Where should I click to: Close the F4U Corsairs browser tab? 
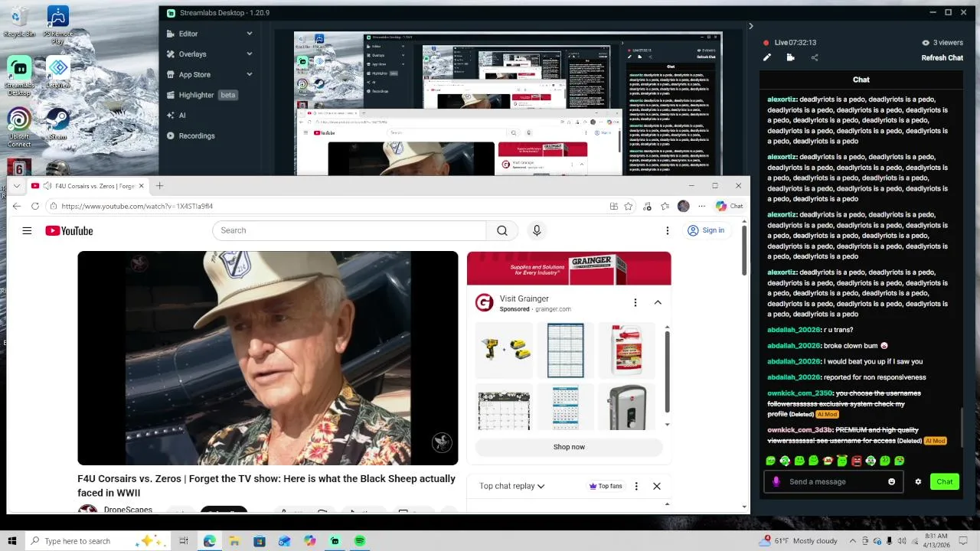click(x=141, y=186)
